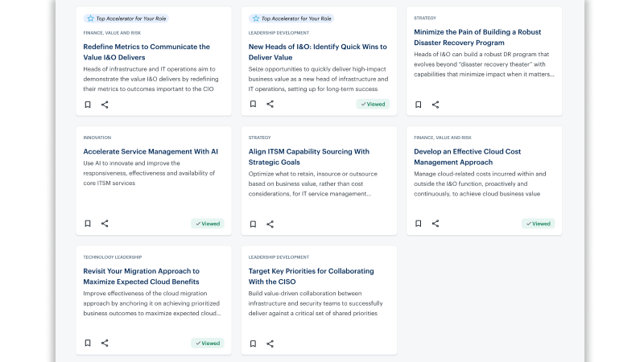Bookmark Align ITSM Capability Sourcing card
Viewport: 644px width, 362px height.
point(253,224)
